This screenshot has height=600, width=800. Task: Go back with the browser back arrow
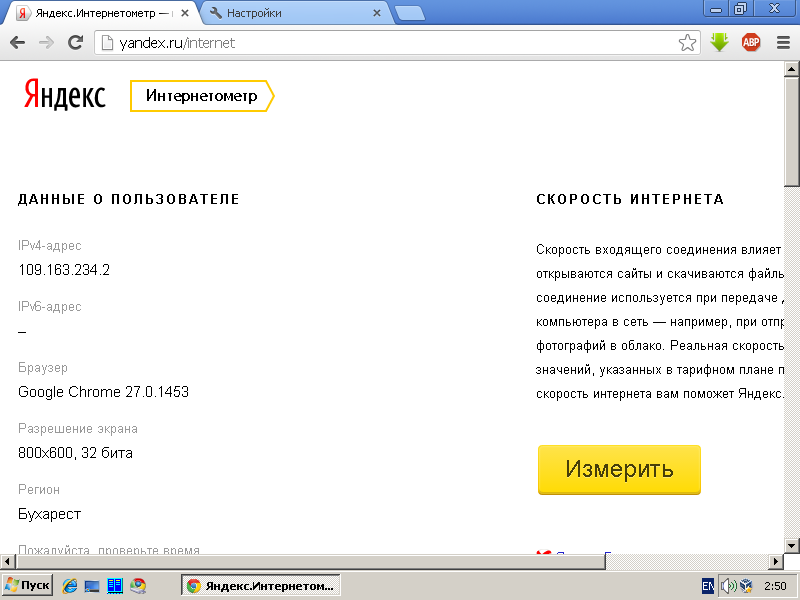tap(17, 43)
